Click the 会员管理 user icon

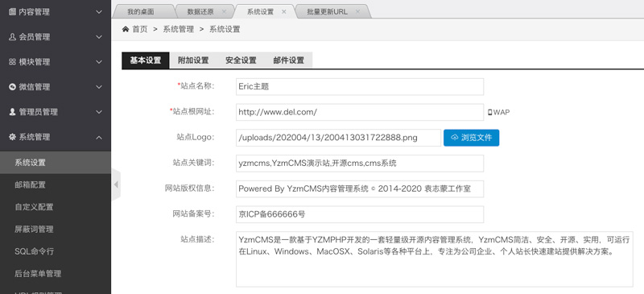coord(12,37)
